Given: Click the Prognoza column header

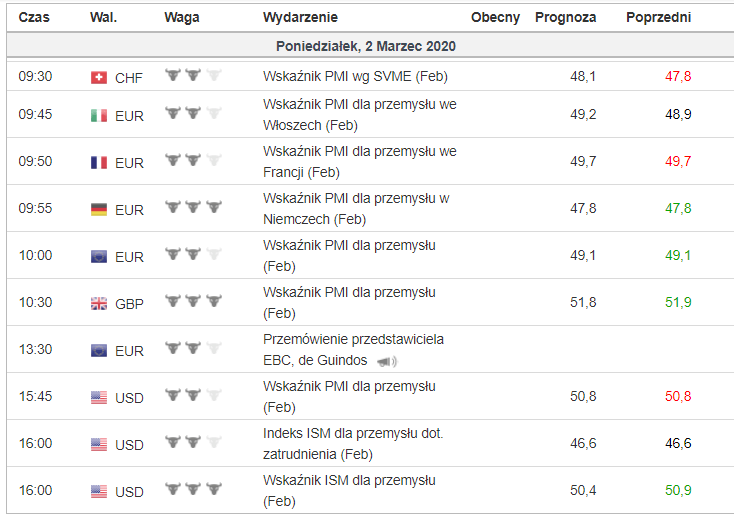Looking at the screenshot, I should point(565,18).
